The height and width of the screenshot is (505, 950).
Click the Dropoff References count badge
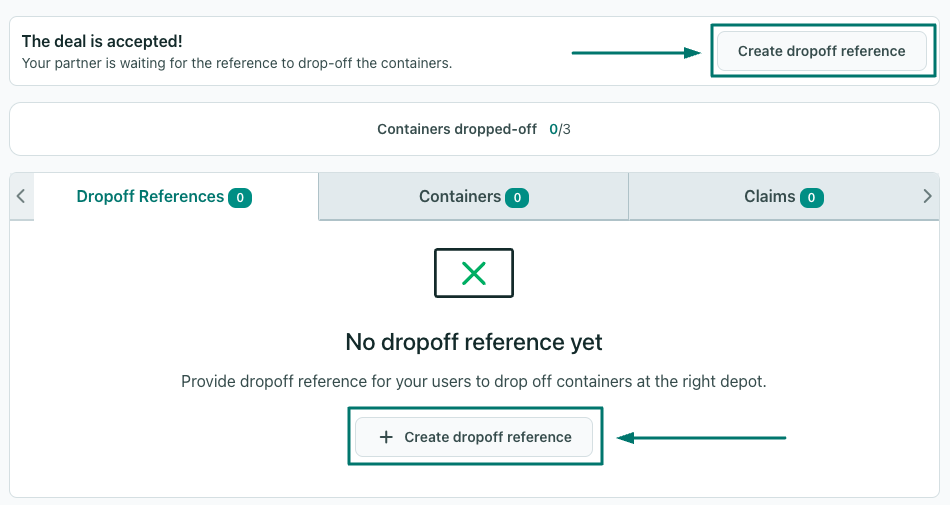click(240, 197)
